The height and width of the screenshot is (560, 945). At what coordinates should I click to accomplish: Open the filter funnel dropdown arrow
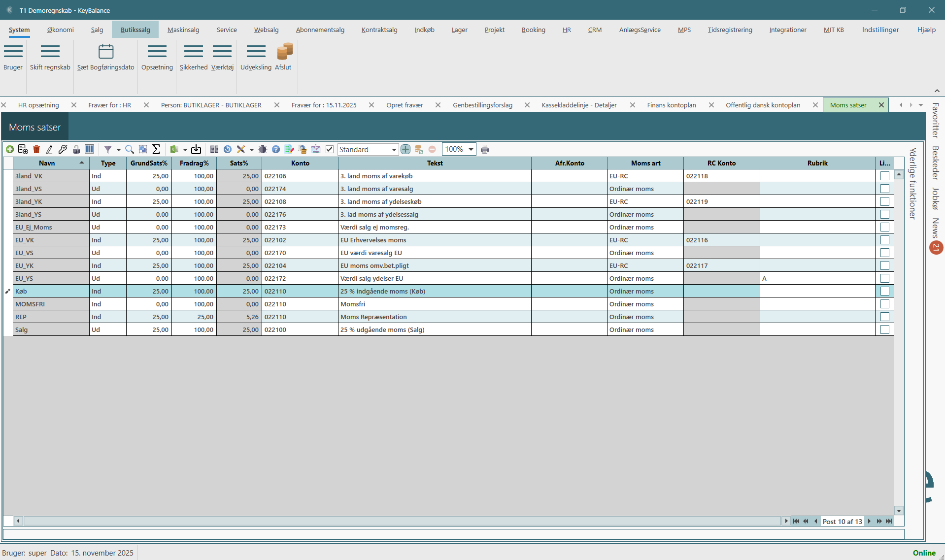118,150
